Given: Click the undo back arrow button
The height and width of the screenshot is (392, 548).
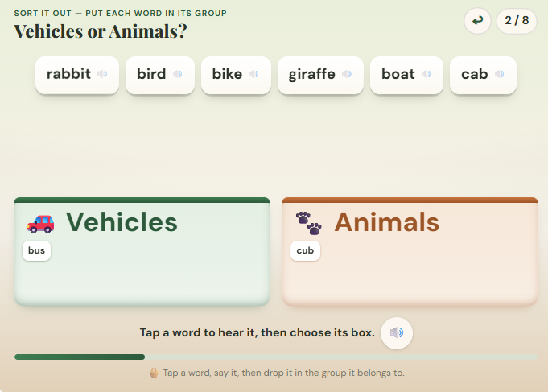Looking at the screenshot, I should [x=477, y=21].
